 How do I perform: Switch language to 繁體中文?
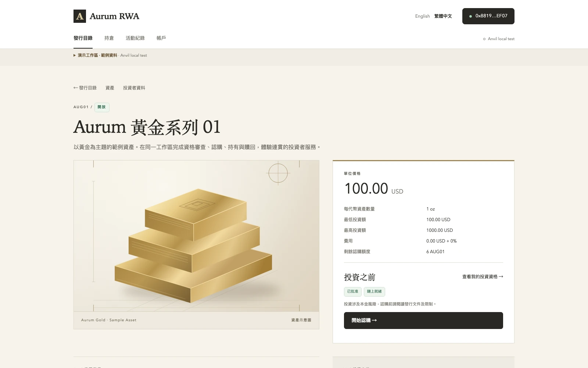click(443, 16)
